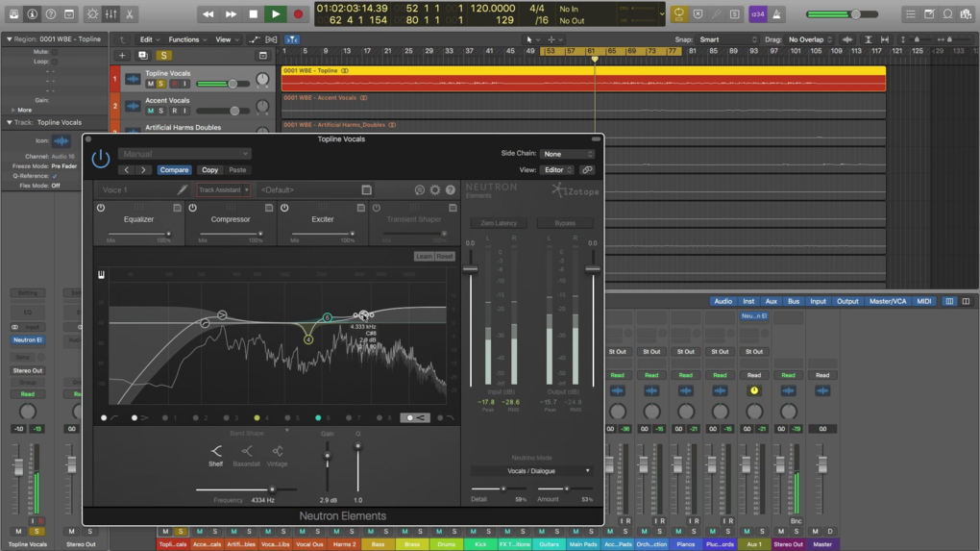Select the Shelf band shape

click(215, 455)
